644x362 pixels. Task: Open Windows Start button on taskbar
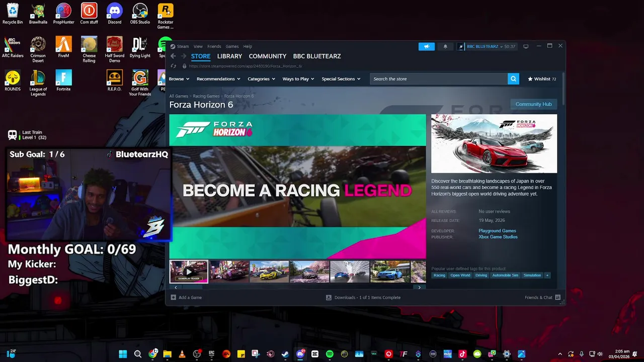[123, 354]
